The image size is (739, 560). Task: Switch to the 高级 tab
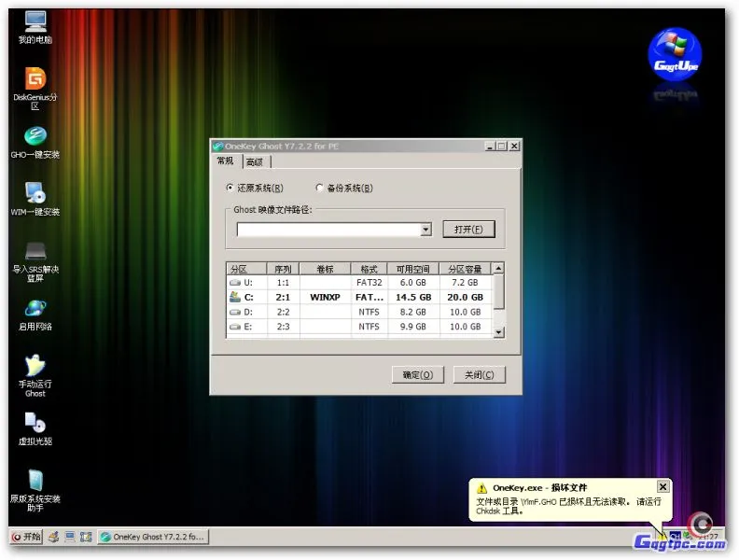coord(255,162)
